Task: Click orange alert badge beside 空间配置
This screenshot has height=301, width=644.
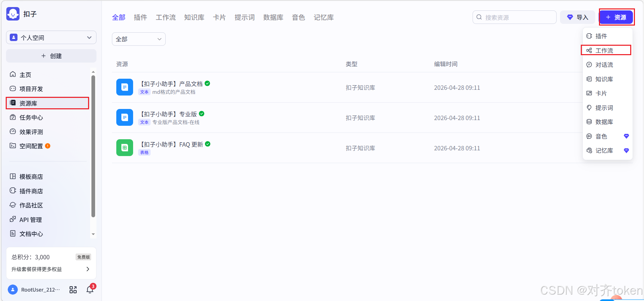Action: pyautogui.click(x=48, y=146)
